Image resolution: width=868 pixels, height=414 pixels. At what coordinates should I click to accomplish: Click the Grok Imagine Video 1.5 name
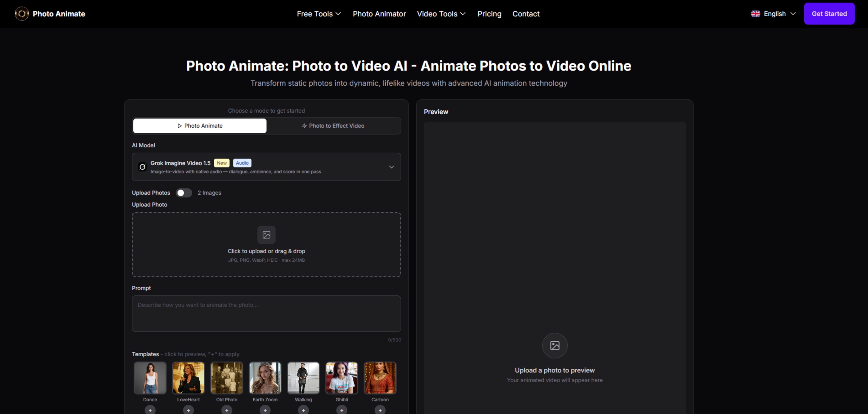tap(180, 163)
